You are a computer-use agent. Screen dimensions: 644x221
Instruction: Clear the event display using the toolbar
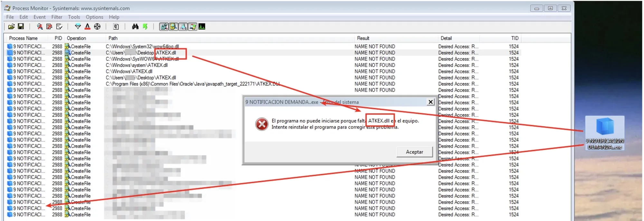pyautogui.click(x=59, y=26)
